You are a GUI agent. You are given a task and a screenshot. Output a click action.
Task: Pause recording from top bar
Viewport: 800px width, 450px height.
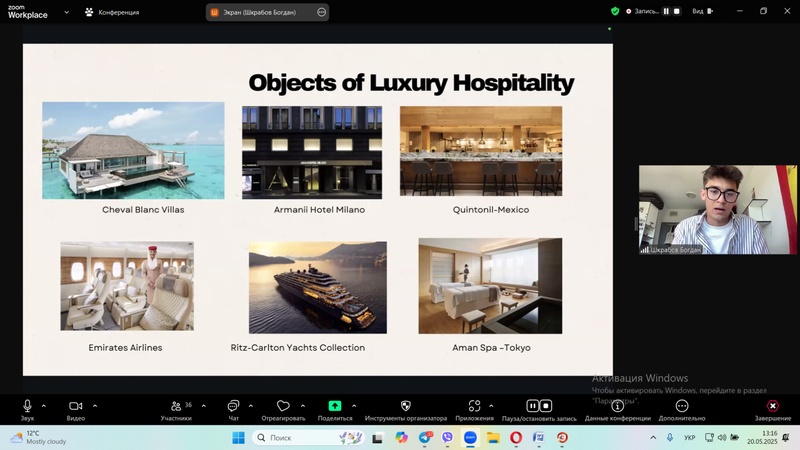pyautogui.click(x=666, y=11)
